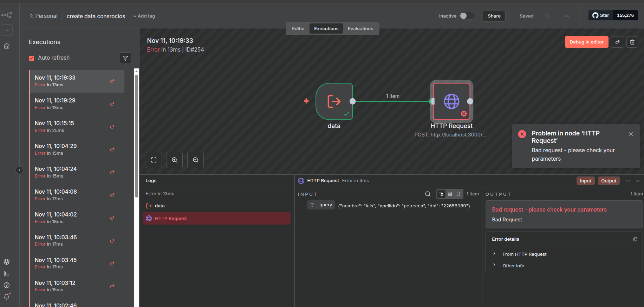Fit workflow to view icon

click(154, 160)
